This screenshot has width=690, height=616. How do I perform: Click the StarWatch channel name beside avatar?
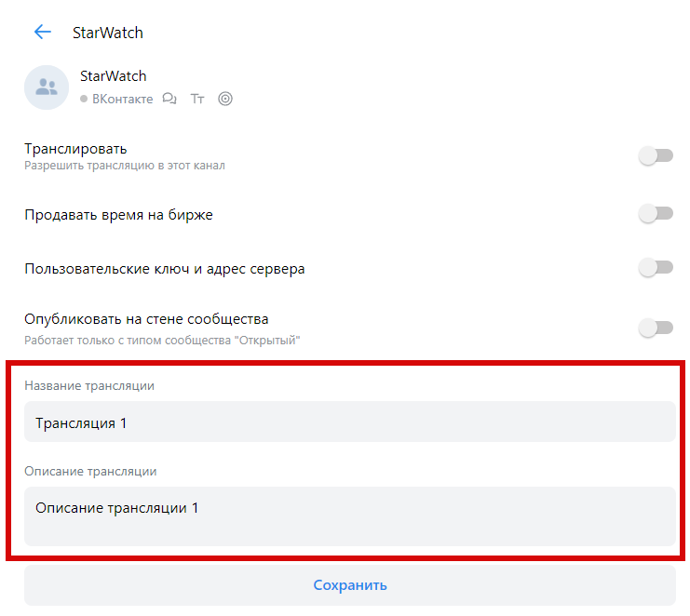click(x=114, y=76)
